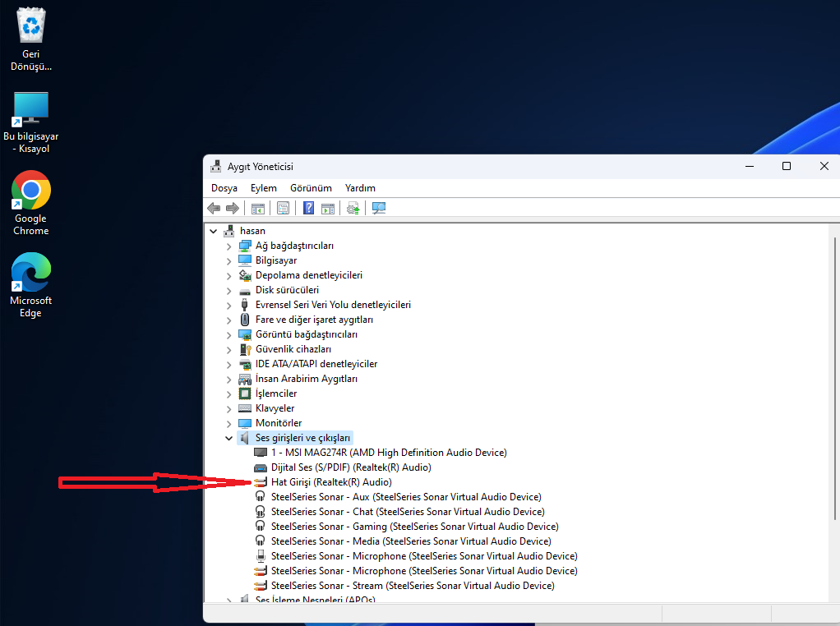Close the Aygıt Yöneticisi window
The width and height of the screenshot is (840, 626).
pos(824,167)
